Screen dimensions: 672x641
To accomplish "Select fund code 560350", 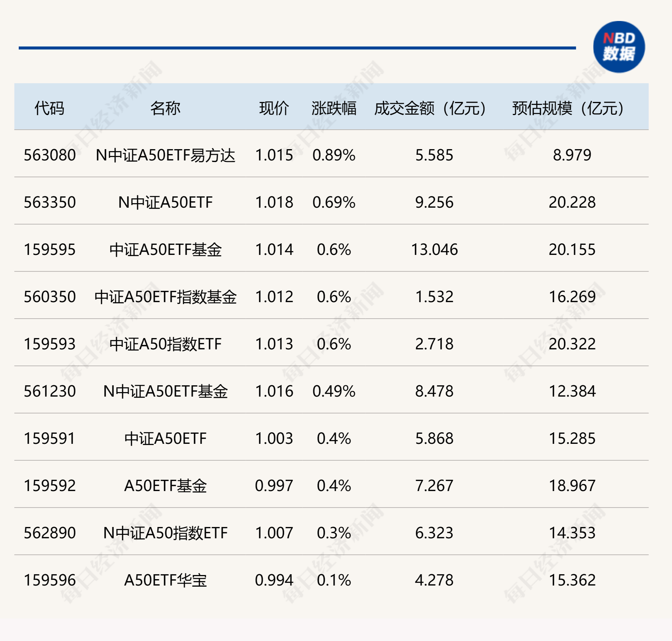I will pos(49,297).
